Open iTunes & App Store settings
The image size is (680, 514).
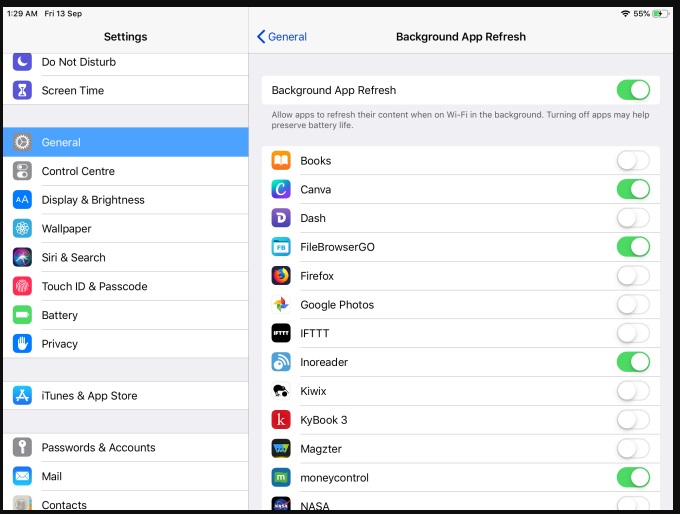pyautogui.click(x=126, y=395)
